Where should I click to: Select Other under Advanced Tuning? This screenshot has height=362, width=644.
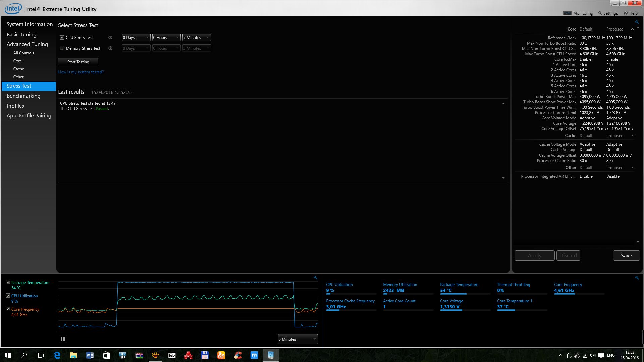click(18, 77)
